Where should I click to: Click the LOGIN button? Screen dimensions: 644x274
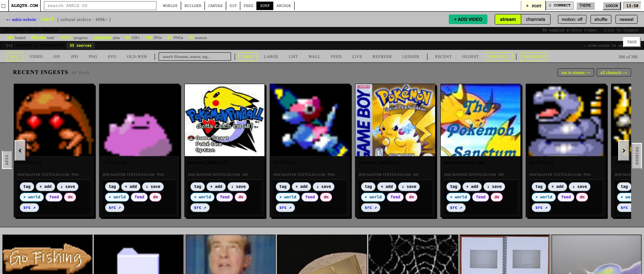pyautogui.click(x=611, y=6)
